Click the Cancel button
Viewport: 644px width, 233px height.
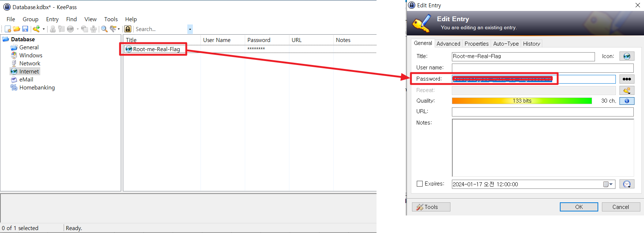[x=621, y=207]
